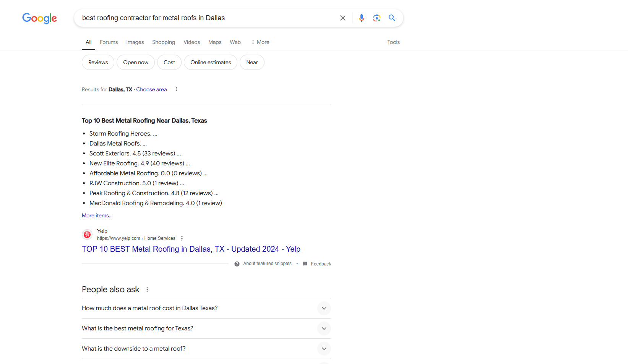Expand 'What is the best metal roofing for Texas?'
The image size is (628, 364).
(x=206, y=328)
